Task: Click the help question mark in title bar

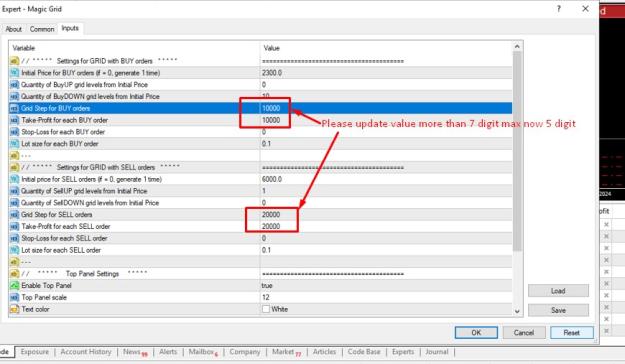Action: click(559, 9)
